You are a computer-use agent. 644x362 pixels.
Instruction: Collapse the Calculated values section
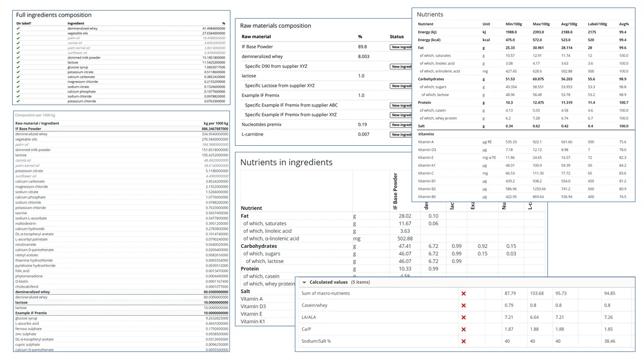304,283
